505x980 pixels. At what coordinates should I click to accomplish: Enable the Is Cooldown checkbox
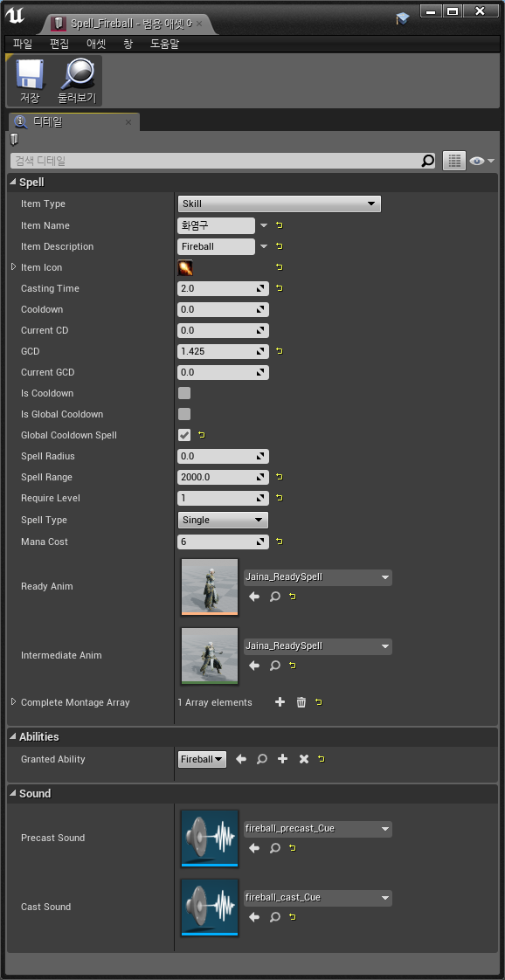[184, 393]
